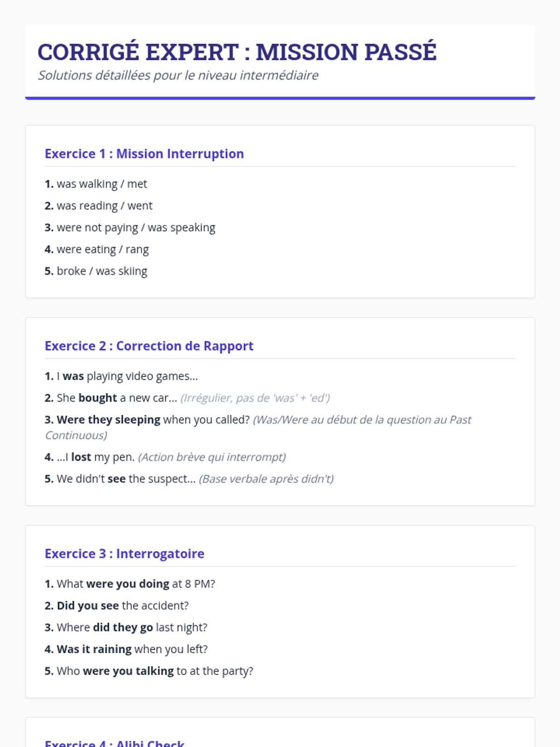Click answer 'was walking / met'

[101, 184]
